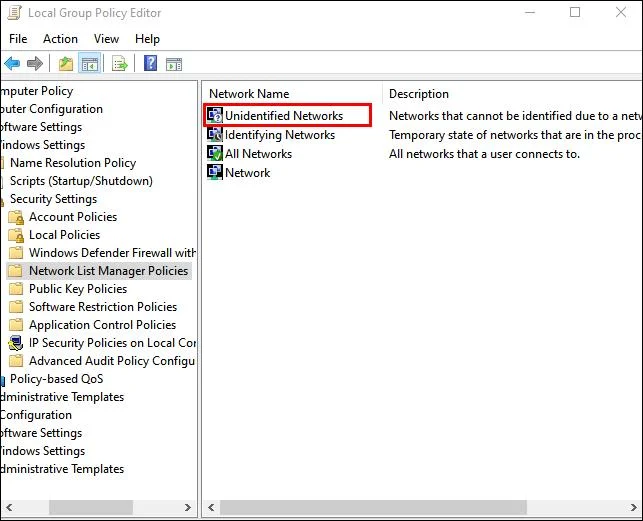Open the View menu
The height and width of the screenshot is (521, 643).
pos(106,39)
